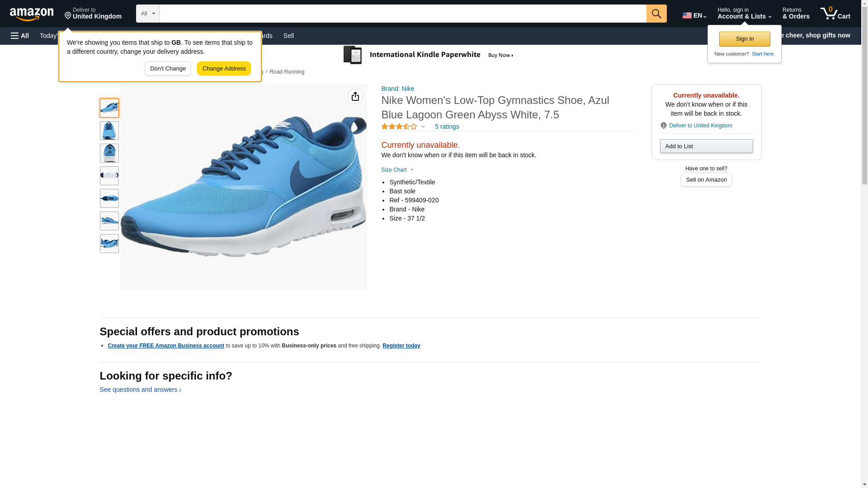Click the Change Address button
The height and width of the screenshot is (488, 868).
point(224,69)
